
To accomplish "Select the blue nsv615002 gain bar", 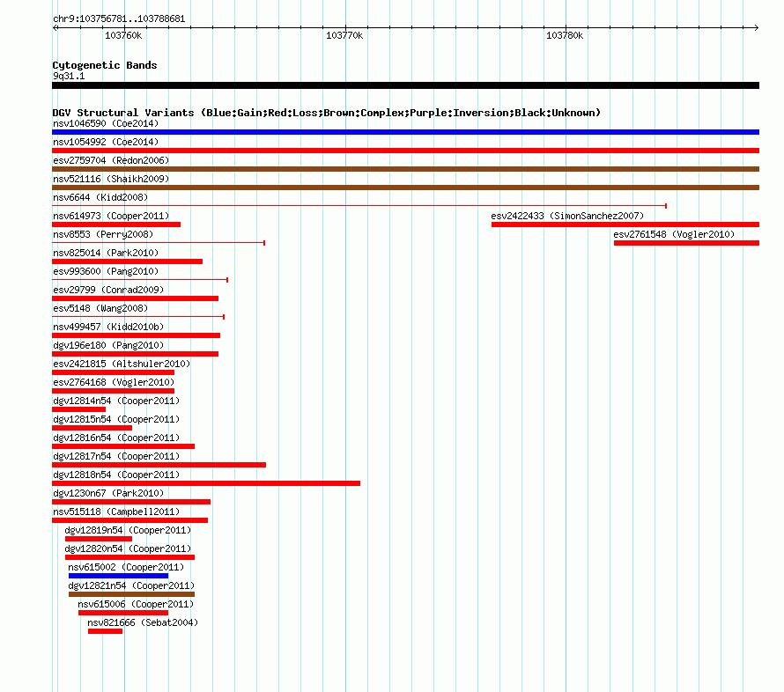I will coord(119,576).
